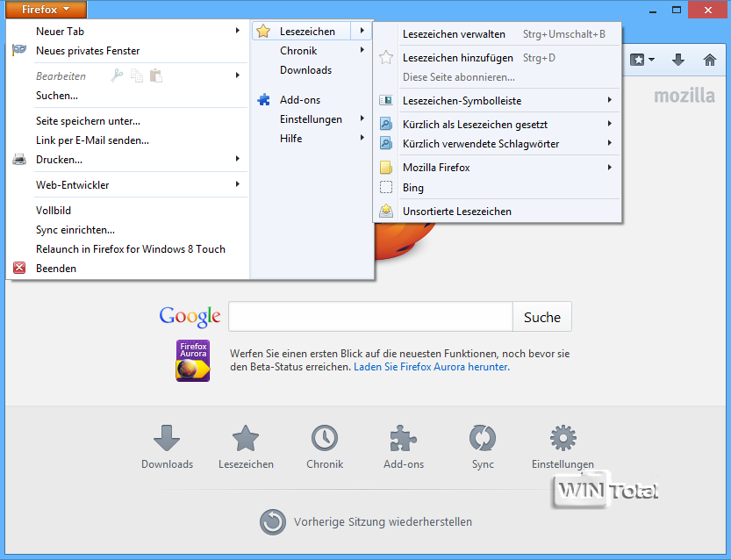
Task: Open the bookmarks star toolbar button
Action: click(x=642, y=60)
